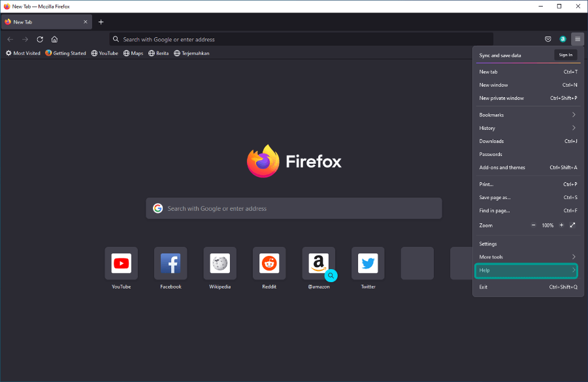Choose Exit from the menu

coord(528,287)
